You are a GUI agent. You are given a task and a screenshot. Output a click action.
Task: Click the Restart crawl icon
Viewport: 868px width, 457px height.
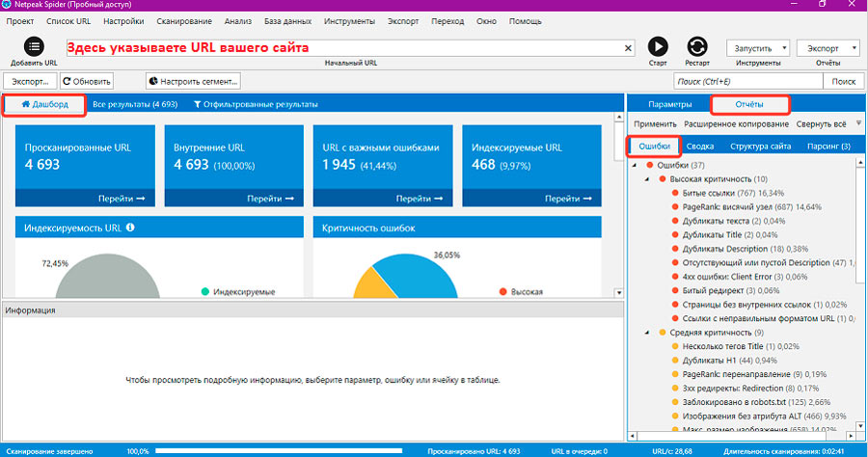pos(697,46)
